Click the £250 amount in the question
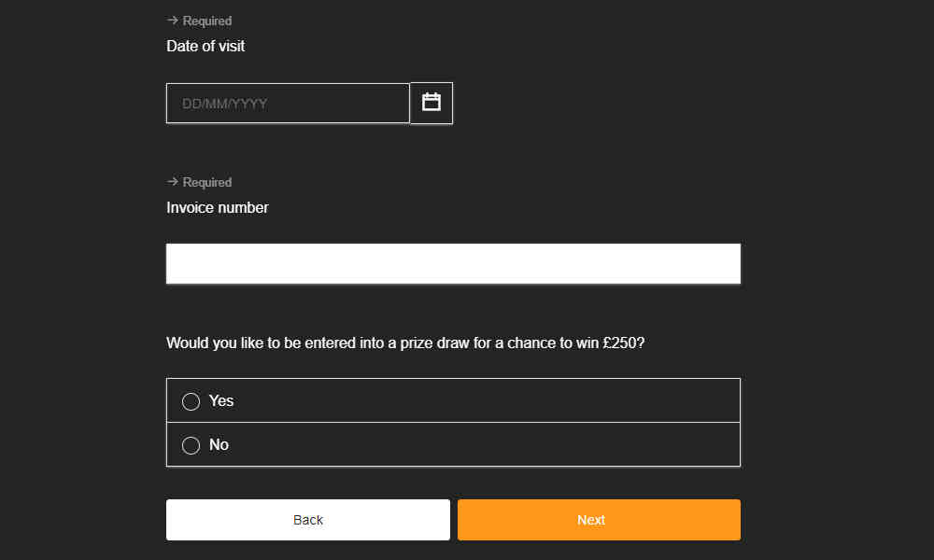This screenshot has height=560, width=934. (x=619, y=343)
